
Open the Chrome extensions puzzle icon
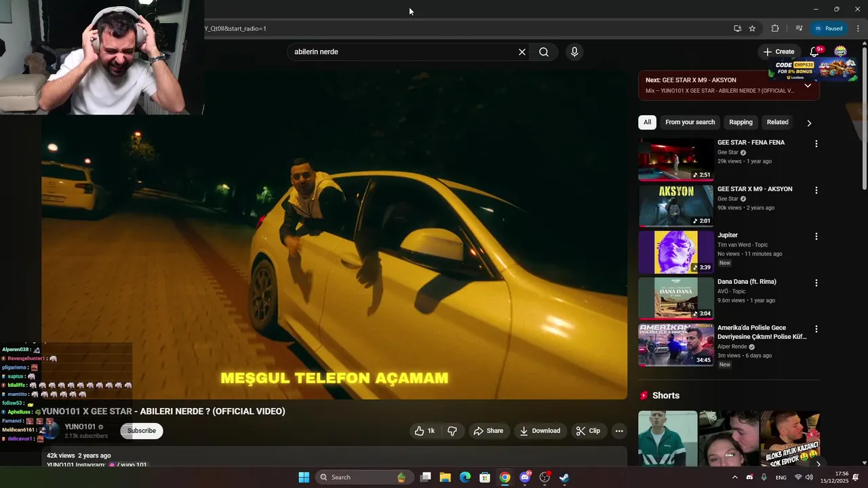(x=775, y=28)
